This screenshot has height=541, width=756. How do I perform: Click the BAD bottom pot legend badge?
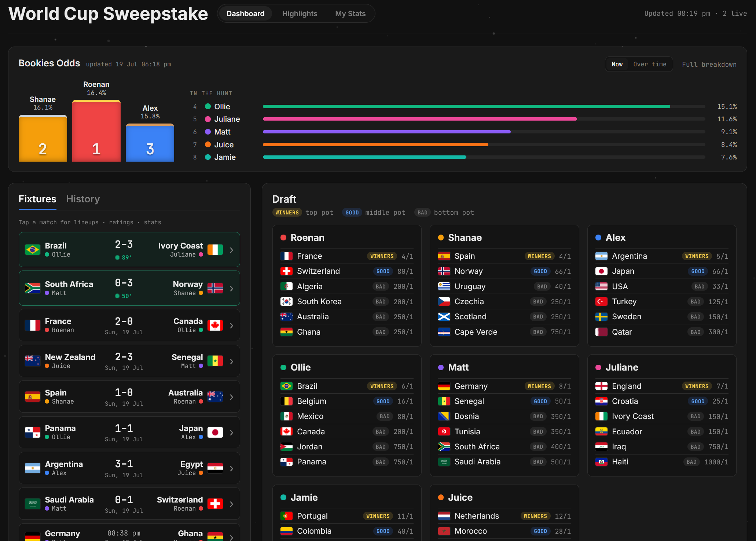point(422,213)
